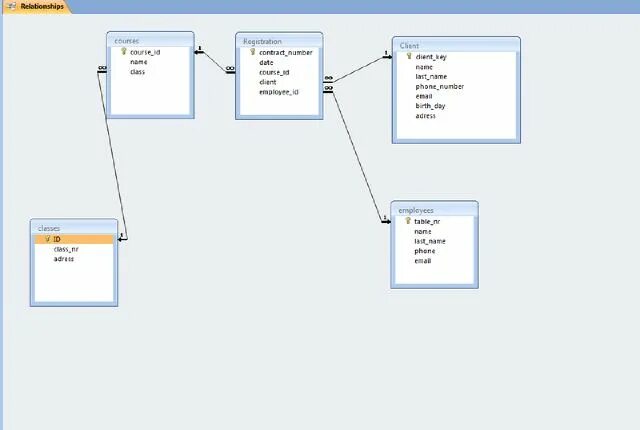Click the key icon beside client_key
This screenshot has width=640, height=430.
click(x=409, y=56)
